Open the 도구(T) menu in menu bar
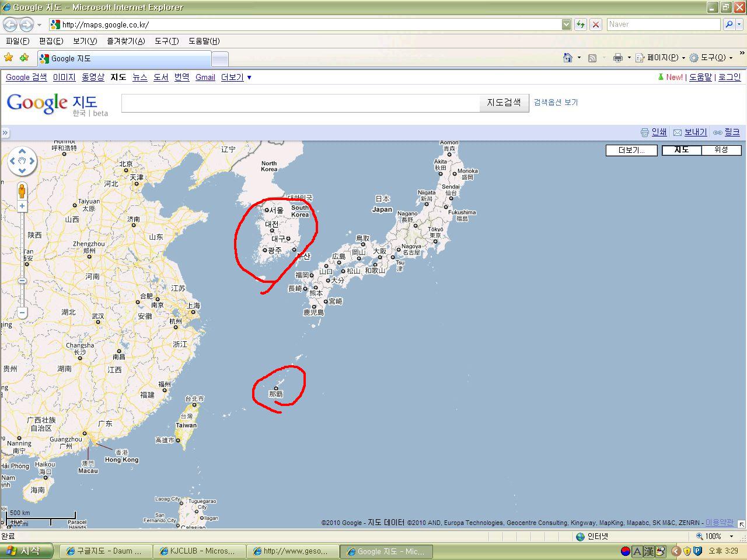Screen dimensions: 747x560 166,41
